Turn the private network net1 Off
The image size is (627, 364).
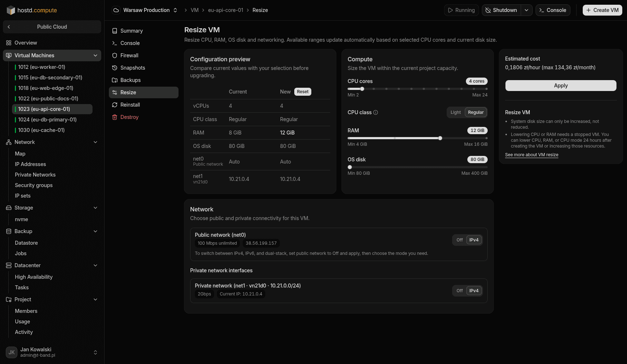(460, 291)
